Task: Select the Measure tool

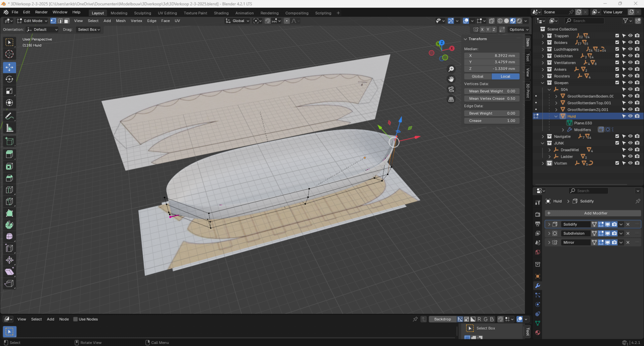Action: tap(9, 128)
